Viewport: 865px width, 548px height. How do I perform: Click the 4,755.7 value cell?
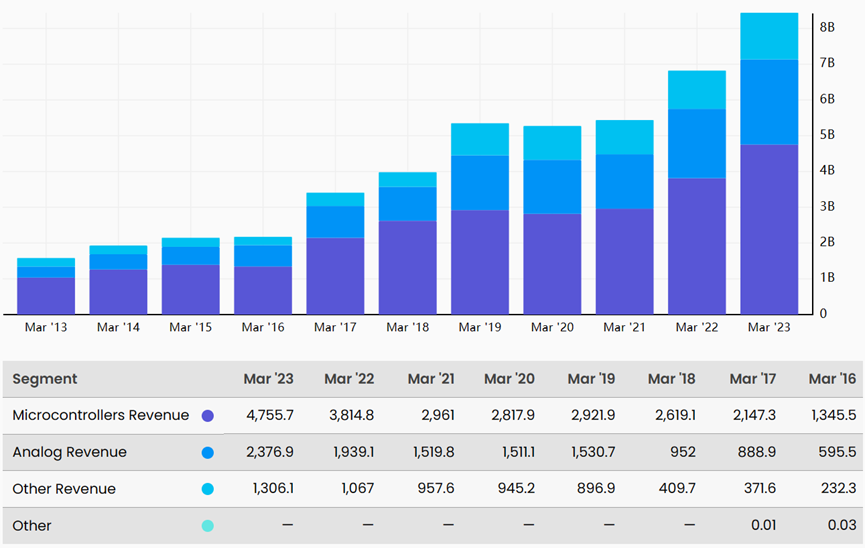tap(270, 415)
